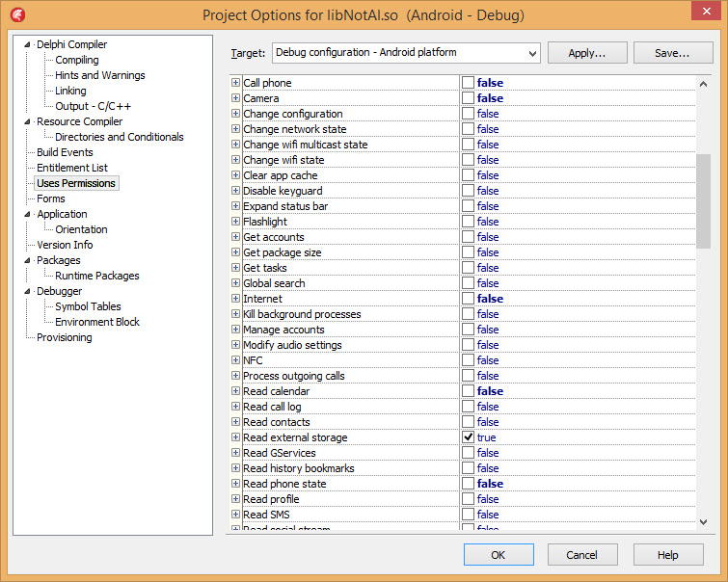
Task: Uncheck the Read external storage checkbox
Action: pyautogui.click(x=468, y=437)
